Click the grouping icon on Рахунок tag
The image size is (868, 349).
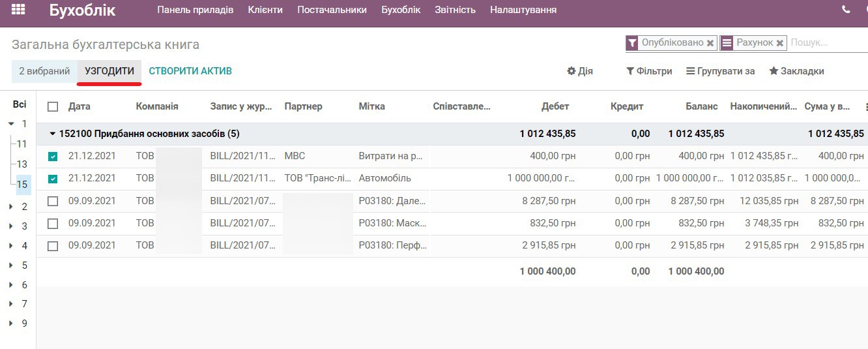727,43
